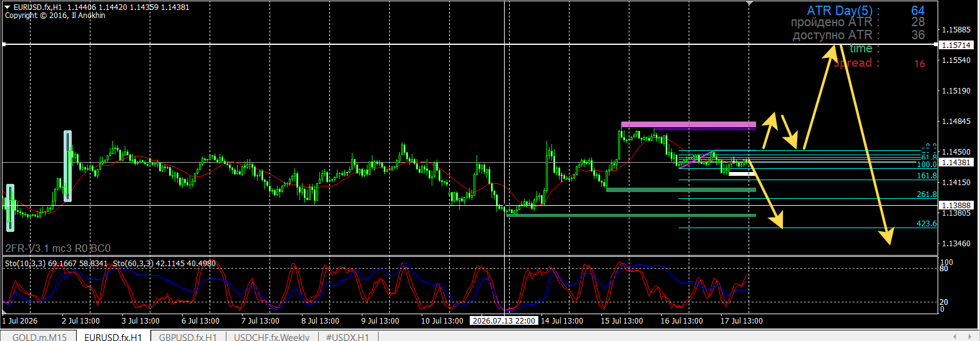Click the ATR Day(5) indicator label

[843, 11]
